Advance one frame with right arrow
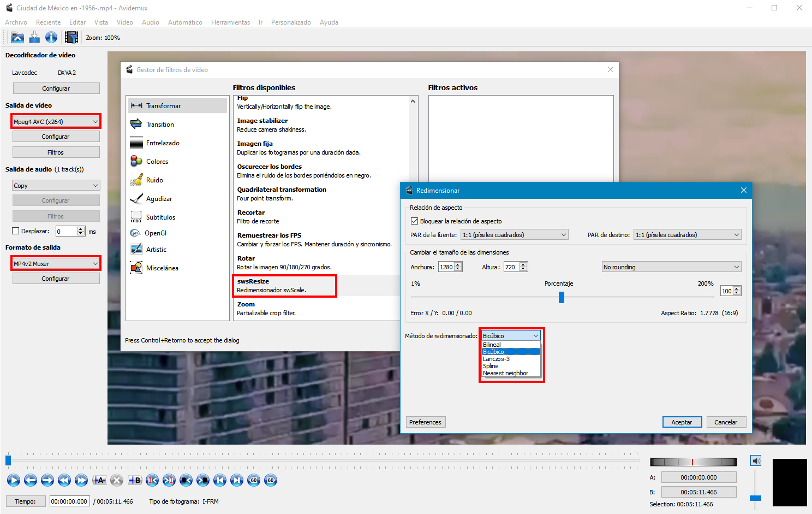The width and height of the screenshot is (812, 514). [x=47, y=480]
